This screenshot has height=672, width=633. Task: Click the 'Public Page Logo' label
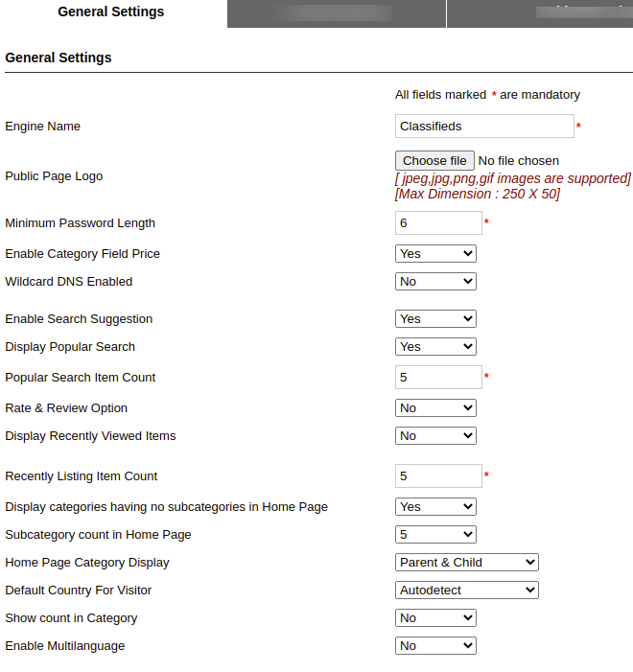tap(54, 176)
